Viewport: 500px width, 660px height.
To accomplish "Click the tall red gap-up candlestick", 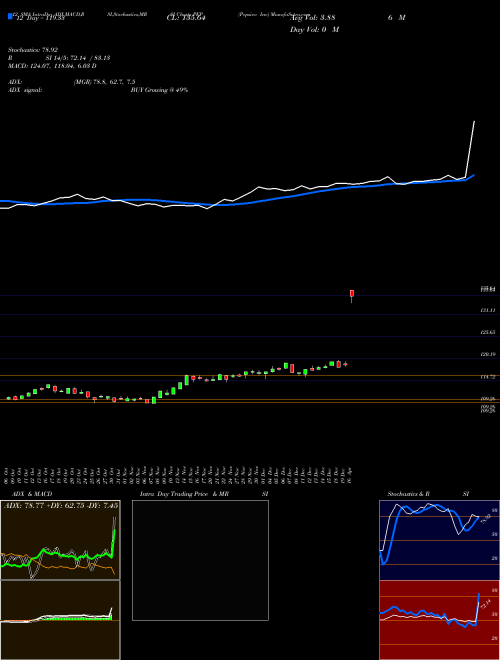I will tap(352, 295).
